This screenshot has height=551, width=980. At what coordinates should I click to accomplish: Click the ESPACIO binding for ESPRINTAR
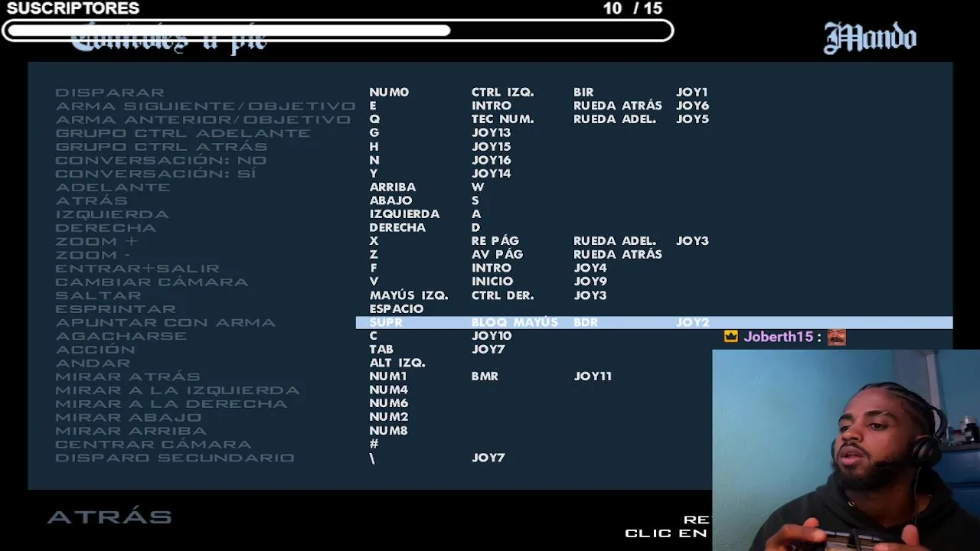point(397,309)
